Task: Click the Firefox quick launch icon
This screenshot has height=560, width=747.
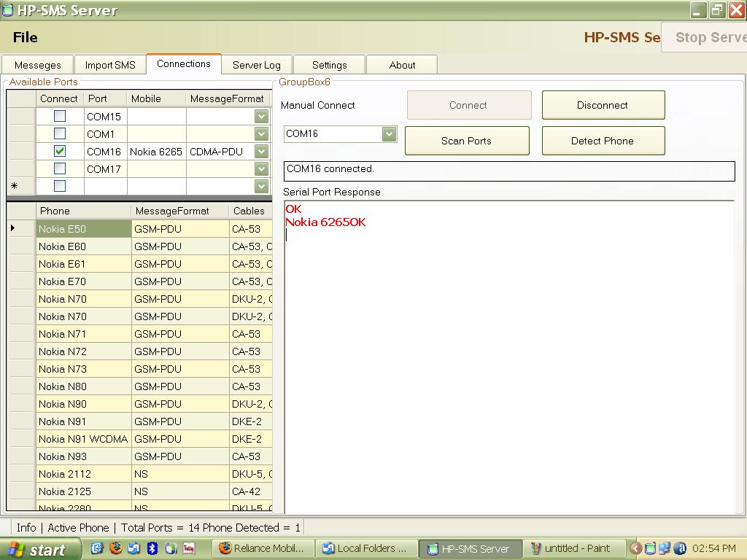Action: (x=116, y=548)
